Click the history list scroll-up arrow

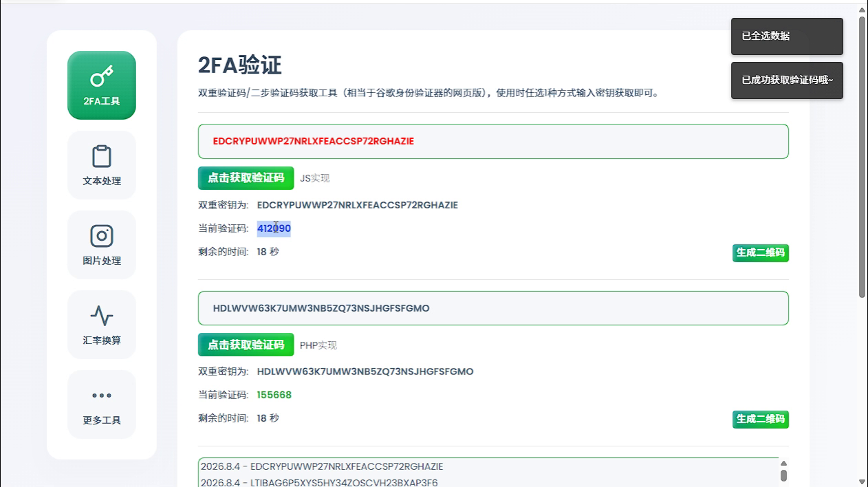coord(783,464)
